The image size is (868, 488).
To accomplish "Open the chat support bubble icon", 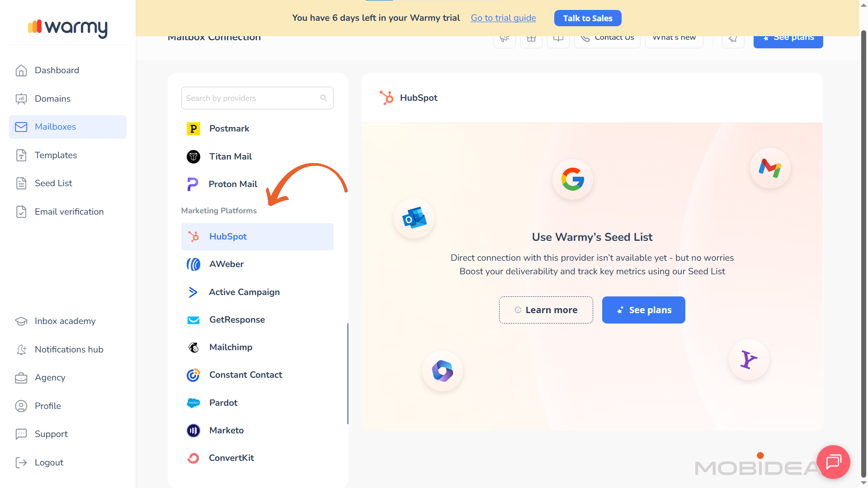I will pos(833,462).
